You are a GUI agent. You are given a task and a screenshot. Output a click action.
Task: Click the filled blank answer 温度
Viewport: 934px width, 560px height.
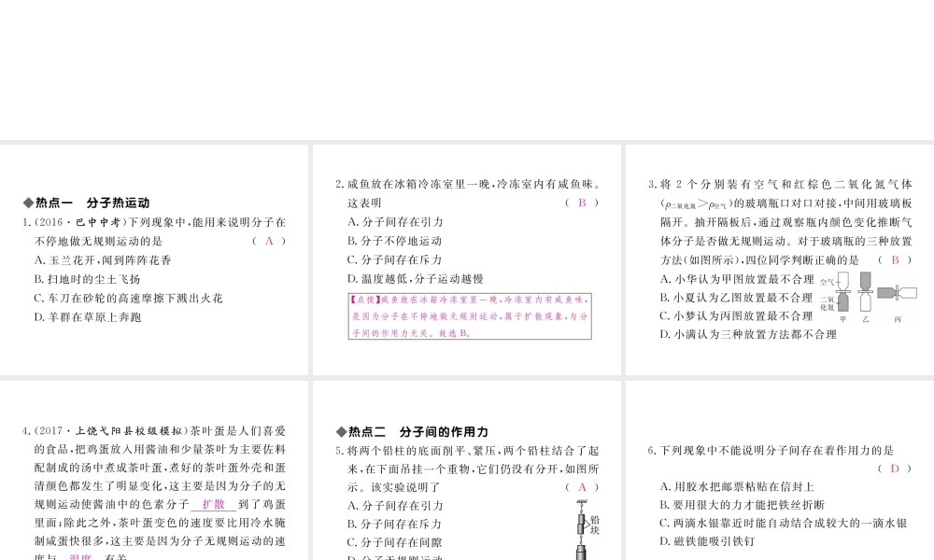80,557
